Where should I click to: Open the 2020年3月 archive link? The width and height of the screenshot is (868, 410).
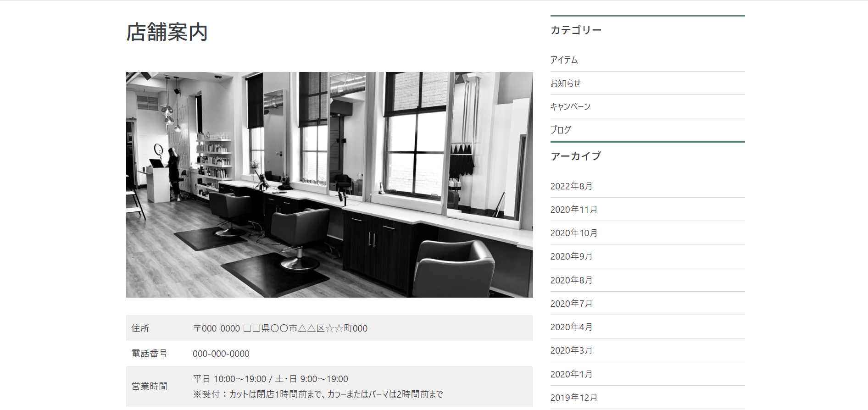571,350
